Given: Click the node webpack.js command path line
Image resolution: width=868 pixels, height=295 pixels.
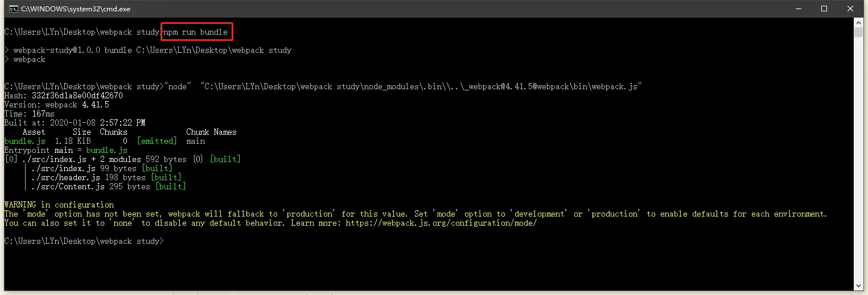Looking at the screenshot, I should pos(323,86).
